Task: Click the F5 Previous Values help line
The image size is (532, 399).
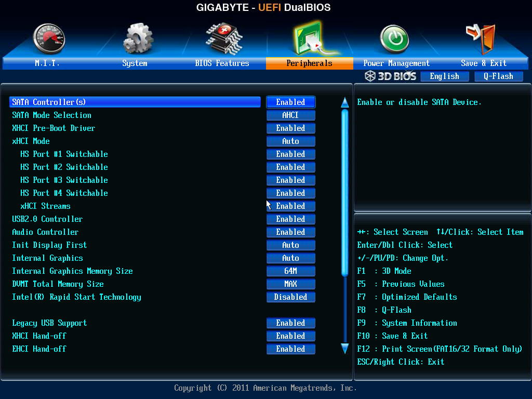Action: click(x=401, y=284)
